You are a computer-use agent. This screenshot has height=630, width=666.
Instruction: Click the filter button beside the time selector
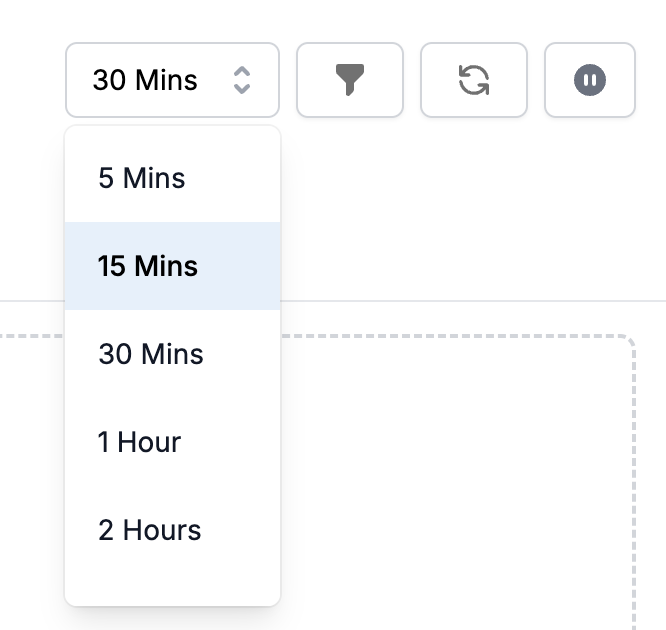350,80
